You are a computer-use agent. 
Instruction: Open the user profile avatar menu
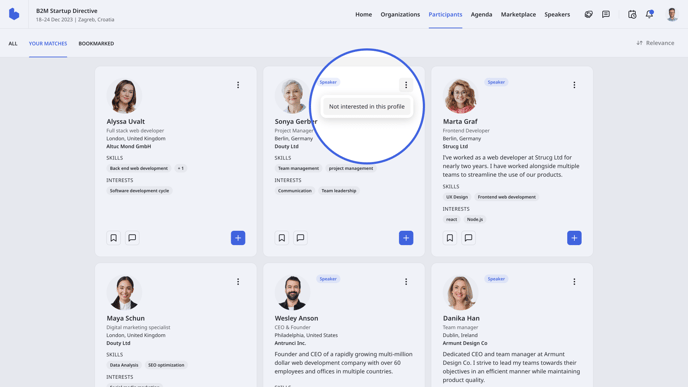pyautogui.click(x=672, y=14)
